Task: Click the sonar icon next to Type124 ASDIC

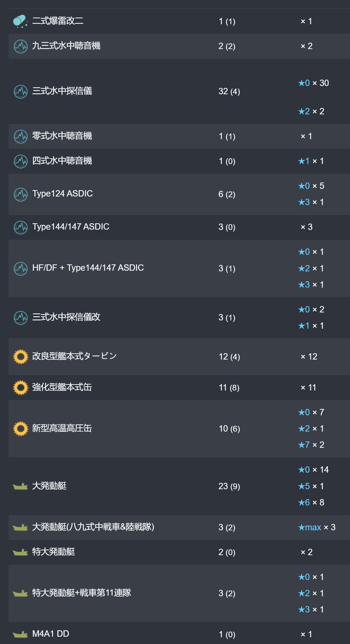Action: [x=21, y=194]
